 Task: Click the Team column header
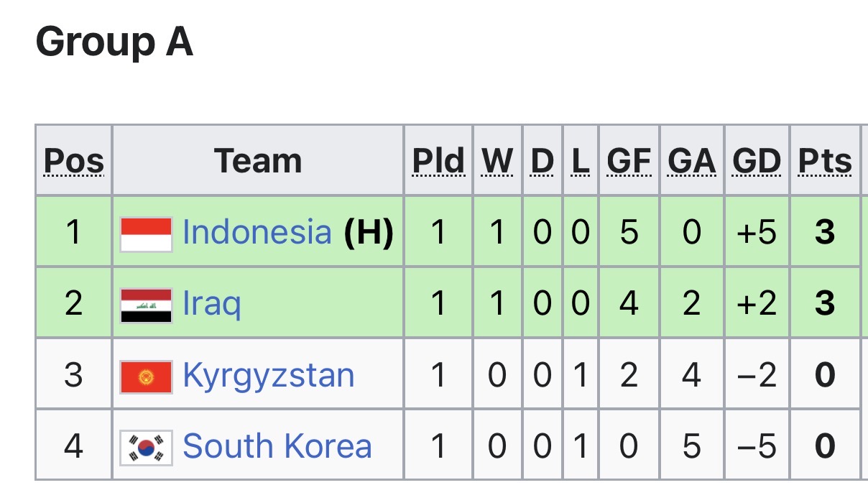pos(258,161)
